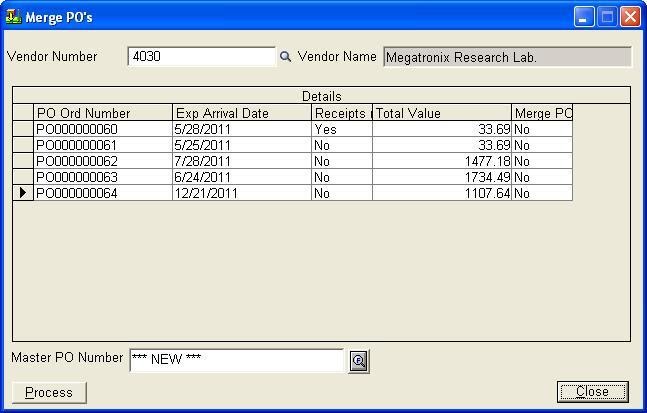Click the Receipts Yes cell
This screenshot has width=647, height=413.
(x=342, y=129)
